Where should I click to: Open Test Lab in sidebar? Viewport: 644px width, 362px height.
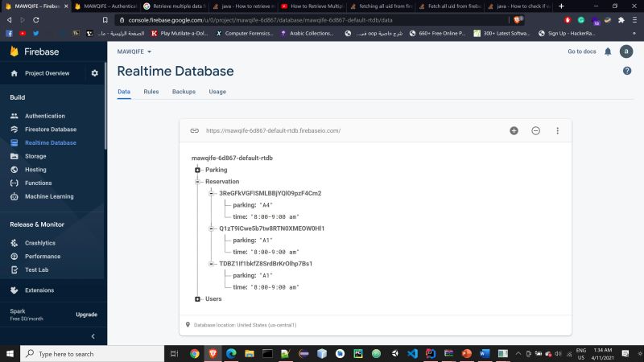click(x=36, y=269)
